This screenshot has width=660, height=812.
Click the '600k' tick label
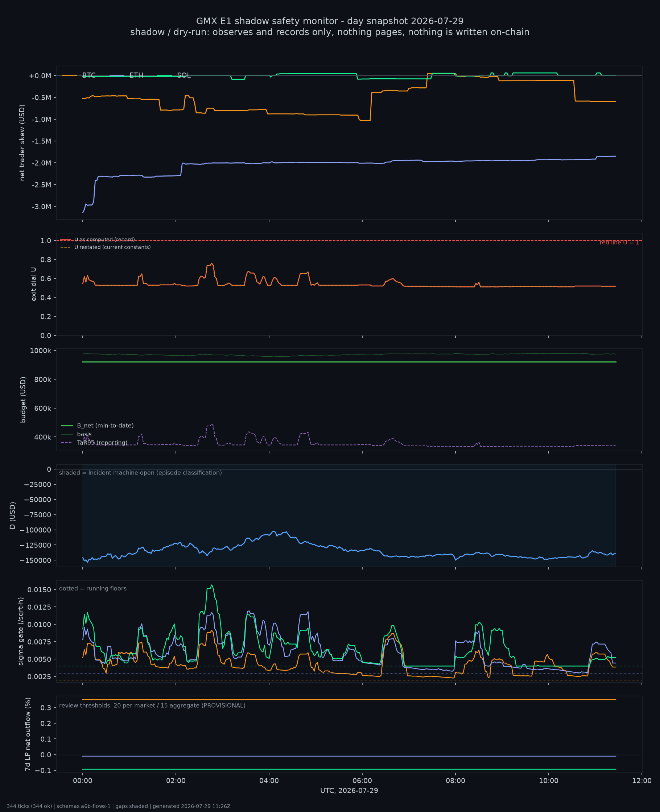click(42, 408)
